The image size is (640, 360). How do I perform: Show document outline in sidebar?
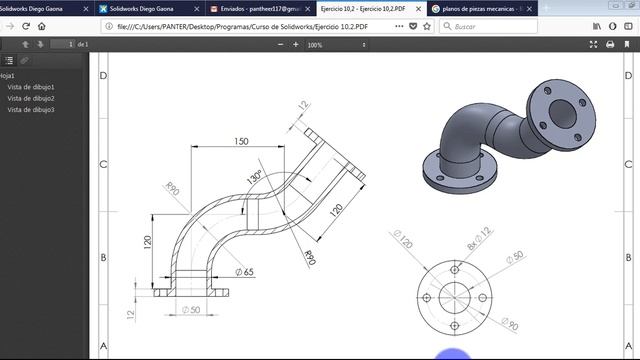point(9,60)
